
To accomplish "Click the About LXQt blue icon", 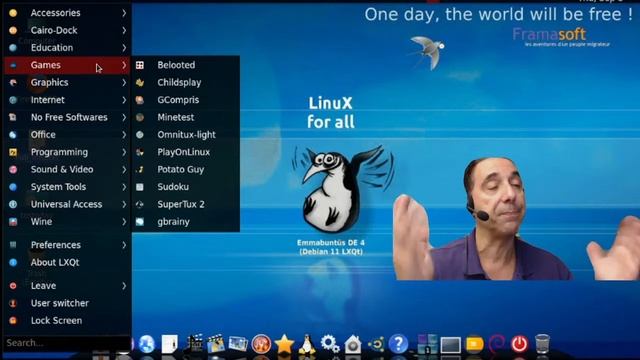I will pos(13,262).
